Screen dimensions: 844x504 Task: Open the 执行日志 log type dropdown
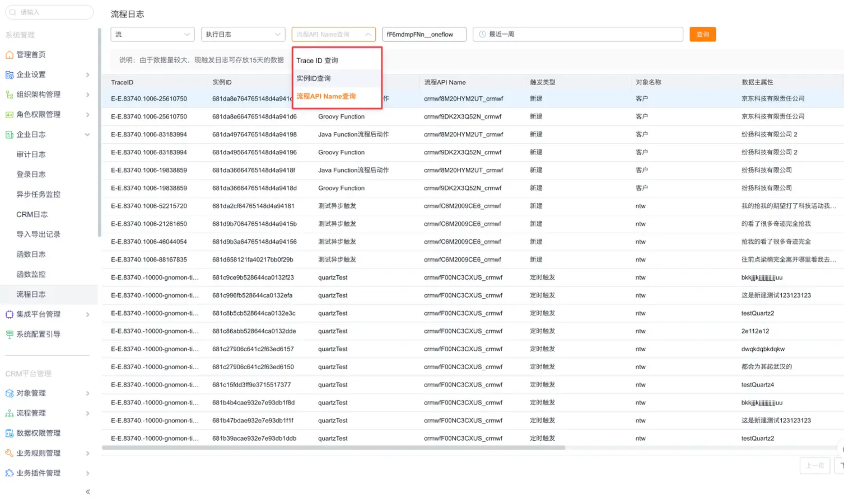[243, 34]
